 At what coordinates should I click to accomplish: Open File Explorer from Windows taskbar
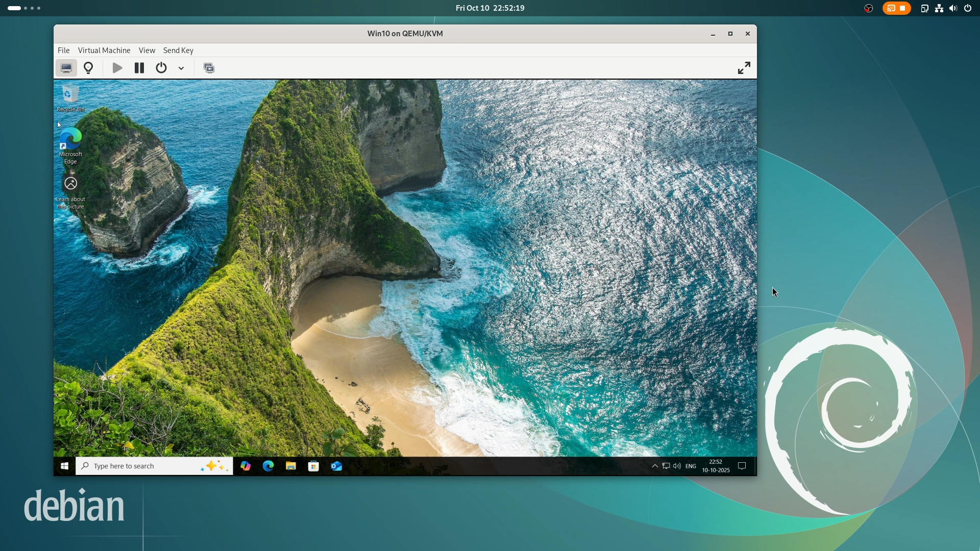coord(291,466)
